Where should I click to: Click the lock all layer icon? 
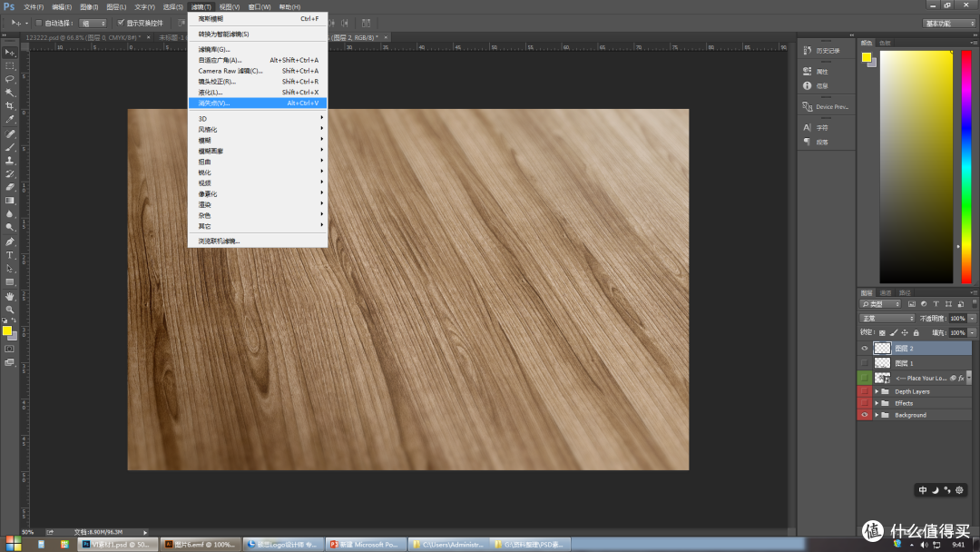click(916, 332)
